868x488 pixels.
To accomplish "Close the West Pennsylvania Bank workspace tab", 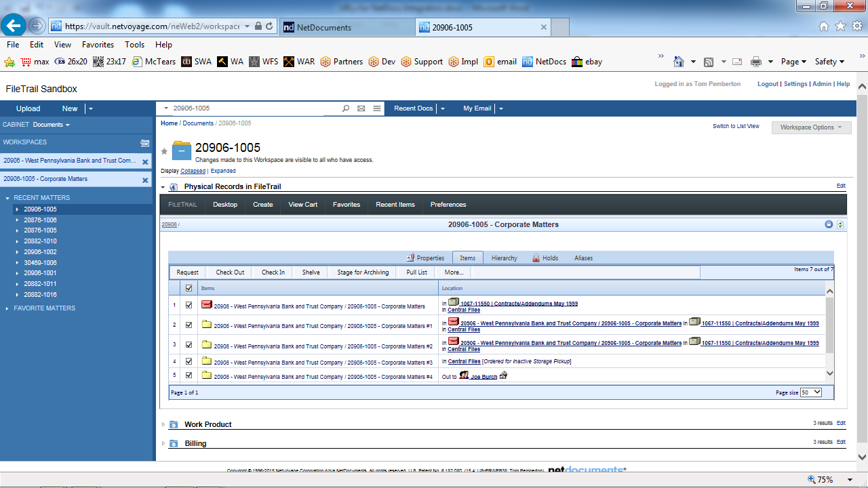I will pos(145,162).
